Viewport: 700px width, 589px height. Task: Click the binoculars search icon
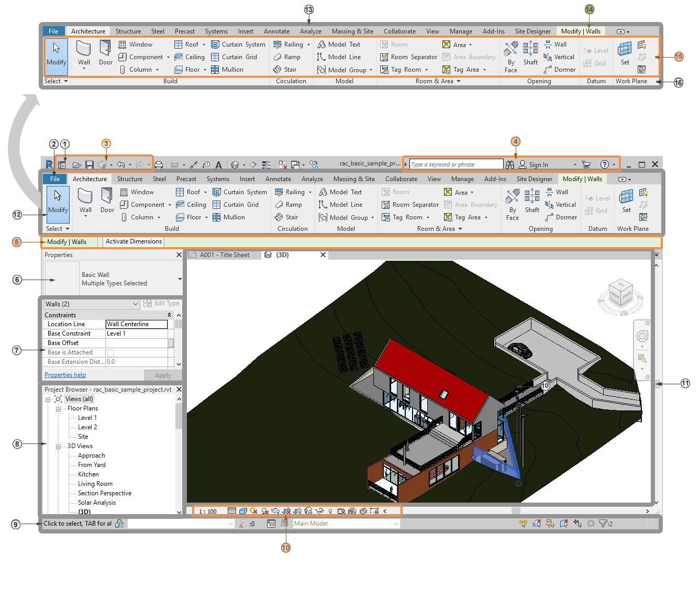[510, 164]
